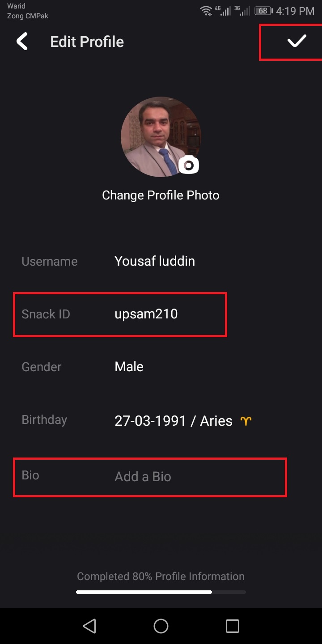Image resolution: width=322 pixels, height=644 pixels.
Task: Save changes with the checkmark icon
Action: pyautogui.click(x=297, y=41)
